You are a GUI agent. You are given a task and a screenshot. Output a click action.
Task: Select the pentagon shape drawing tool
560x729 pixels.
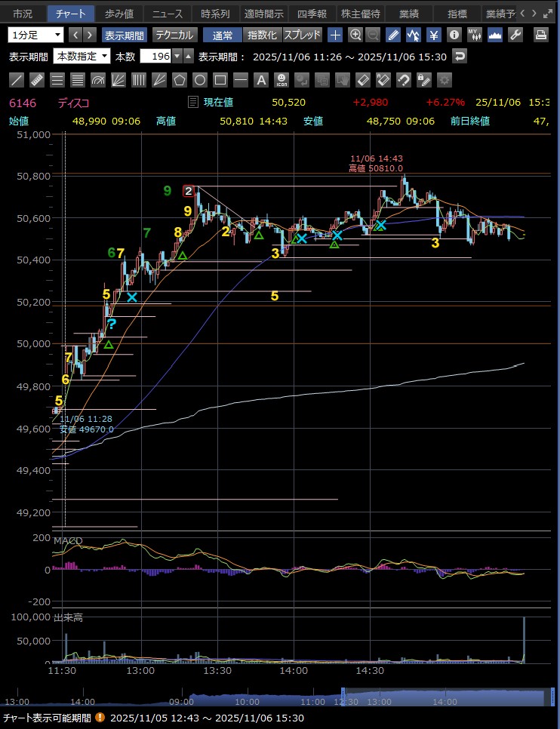coord(179,80)
